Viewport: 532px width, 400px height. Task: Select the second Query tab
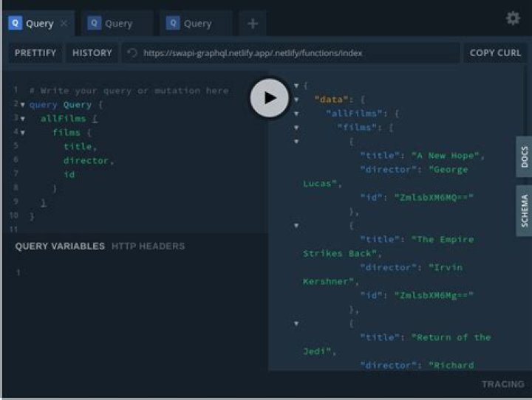point(117,24)
